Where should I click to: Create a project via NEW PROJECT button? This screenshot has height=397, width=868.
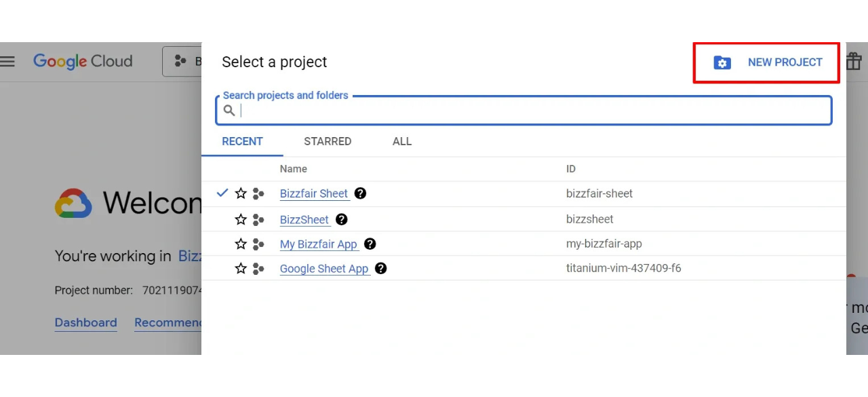767,62
